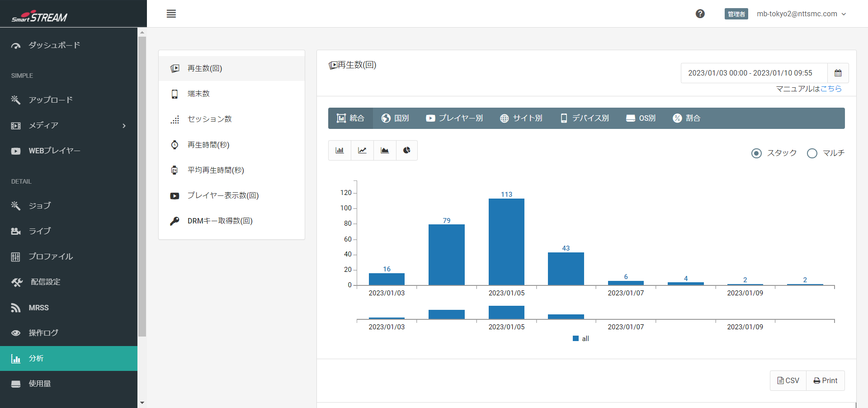Select the area chart view icon
The image size is (868, 408).
tap(385, 150)
